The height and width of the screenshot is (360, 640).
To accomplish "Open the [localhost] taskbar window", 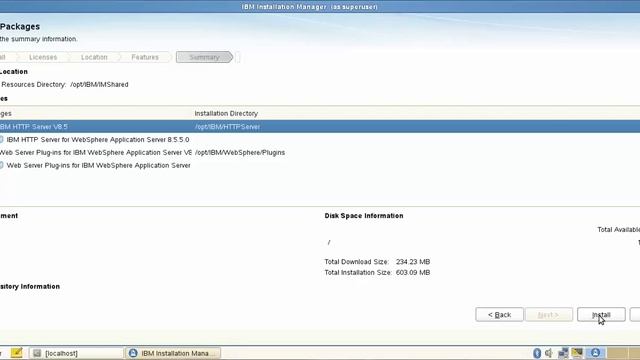I will 76,353.
